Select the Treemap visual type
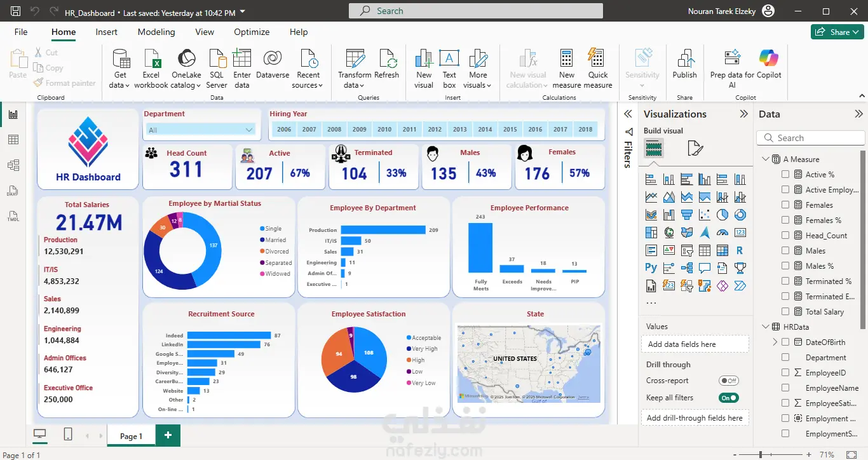This screenshot has width=868, height=460. 651,233
